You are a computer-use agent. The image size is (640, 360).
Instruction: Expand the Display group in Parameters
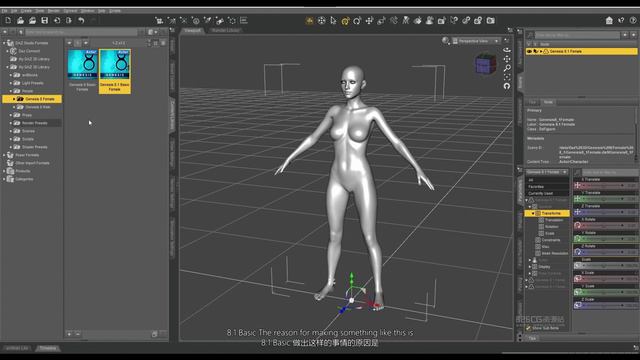point(530,267)
